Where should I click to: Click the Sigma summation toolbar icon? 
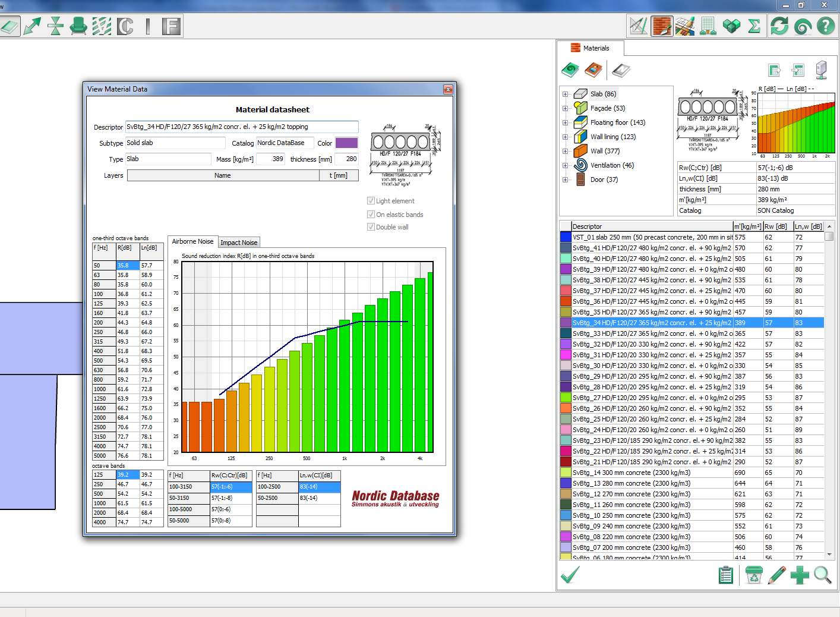754,26
